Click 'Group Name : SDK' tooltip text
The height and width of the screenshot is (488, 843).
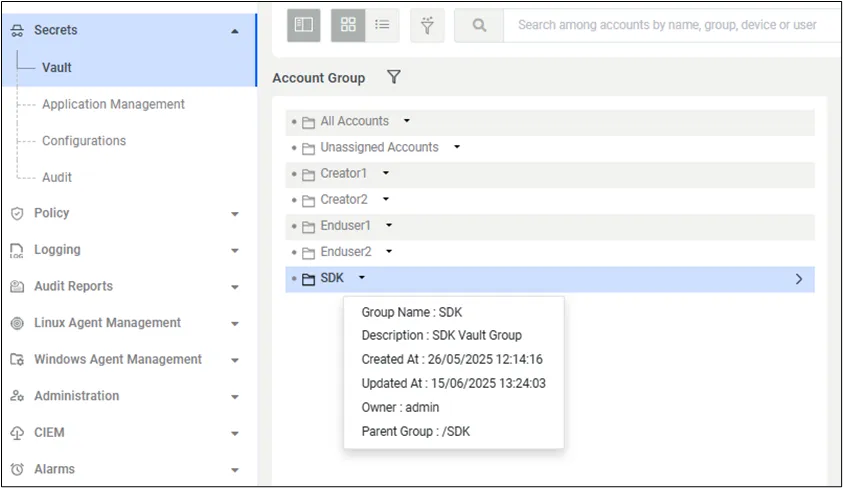[x=412, y=312]
